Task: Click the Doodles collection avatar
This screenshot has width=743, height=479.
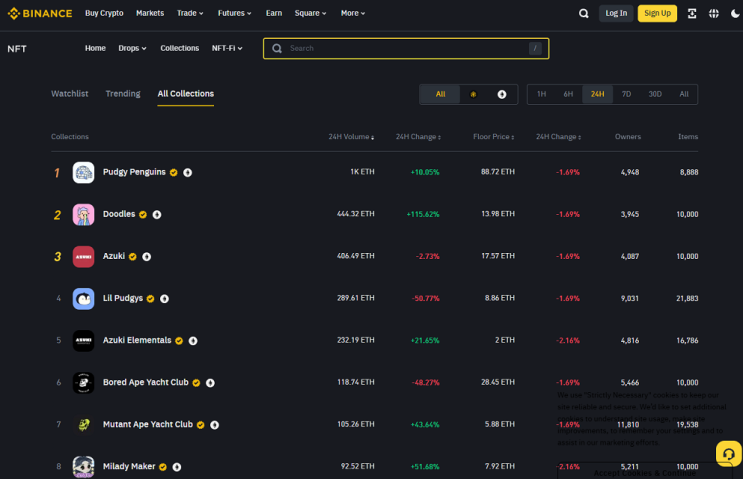Action: click(x=83, y=215)
